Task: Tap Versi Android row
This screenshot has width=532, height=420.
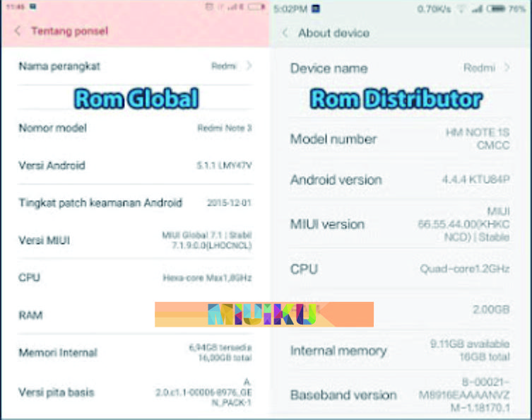Action: [135, 165]
